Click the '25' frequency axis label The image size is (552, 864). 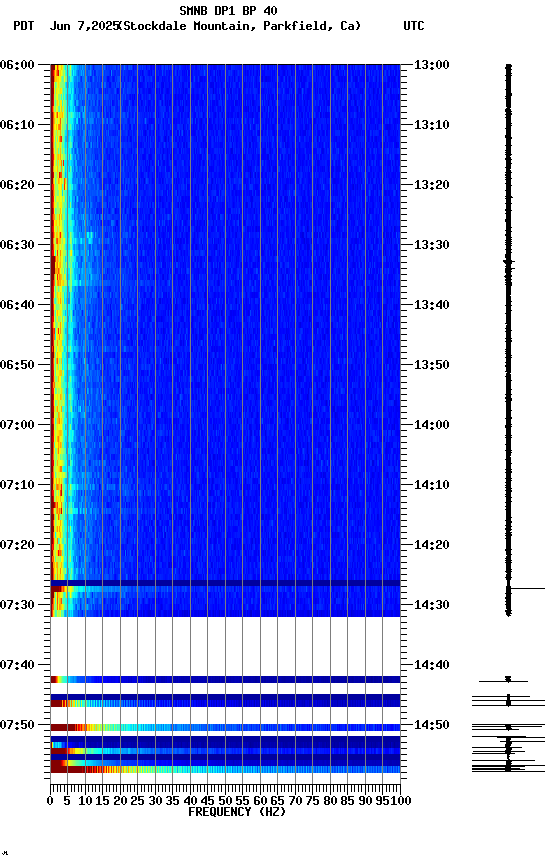point(137,802)
